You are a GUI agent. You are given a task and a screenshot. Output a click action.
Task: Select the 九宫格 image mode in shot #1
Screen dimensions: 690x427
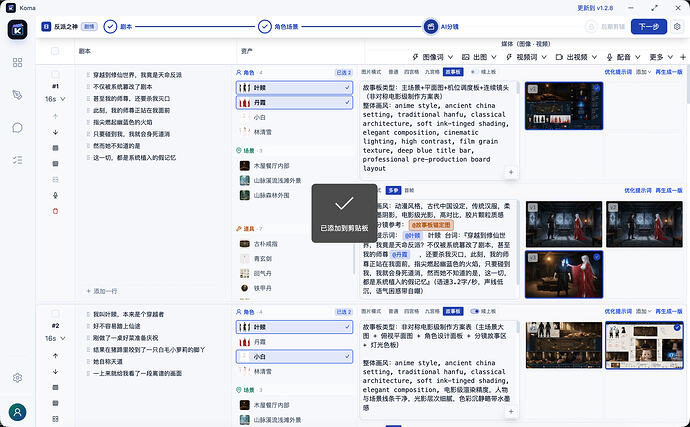(432, 72)
